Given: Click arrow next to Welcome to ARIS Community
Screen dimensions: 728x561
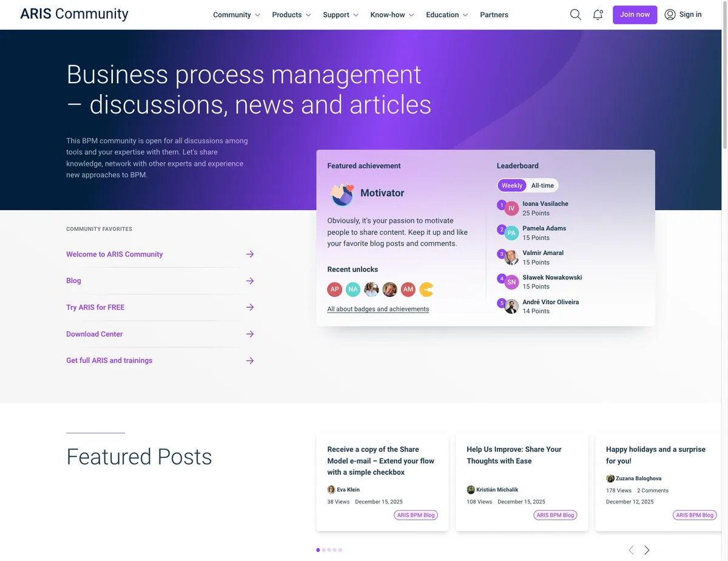Looking at the screenshot, I should [250, 254].
